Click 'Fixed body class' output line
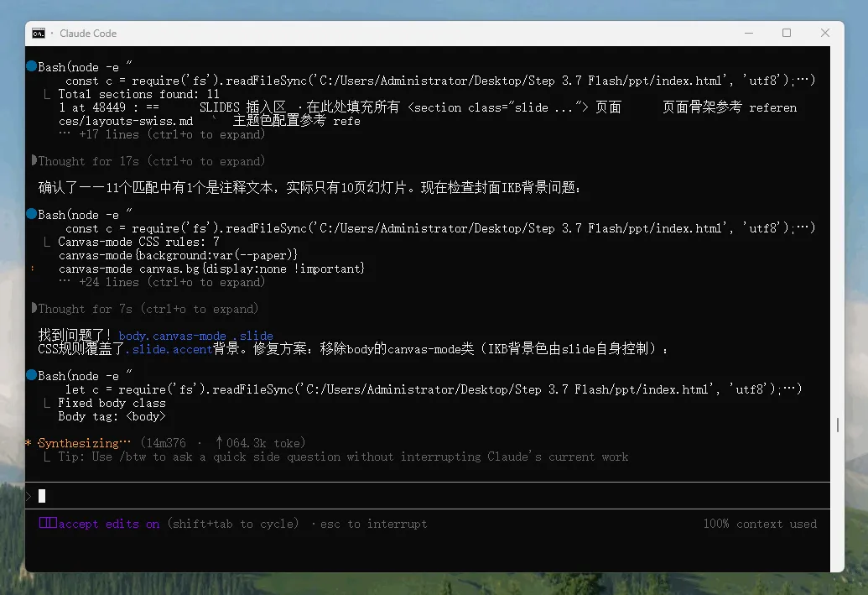The width and height of the screenshot is (868, 595). click(112, 403)
